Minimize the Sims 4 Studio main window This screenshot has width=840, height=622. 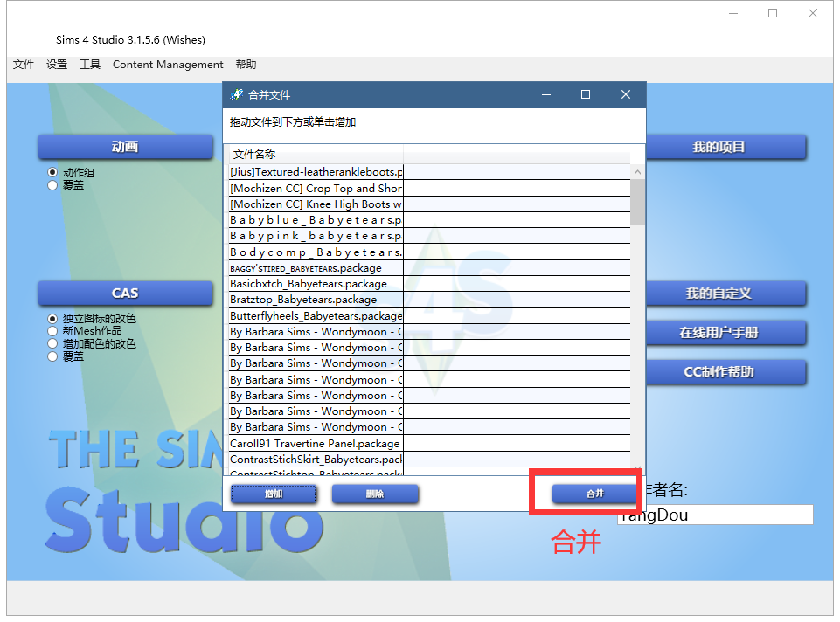point(733,13)
